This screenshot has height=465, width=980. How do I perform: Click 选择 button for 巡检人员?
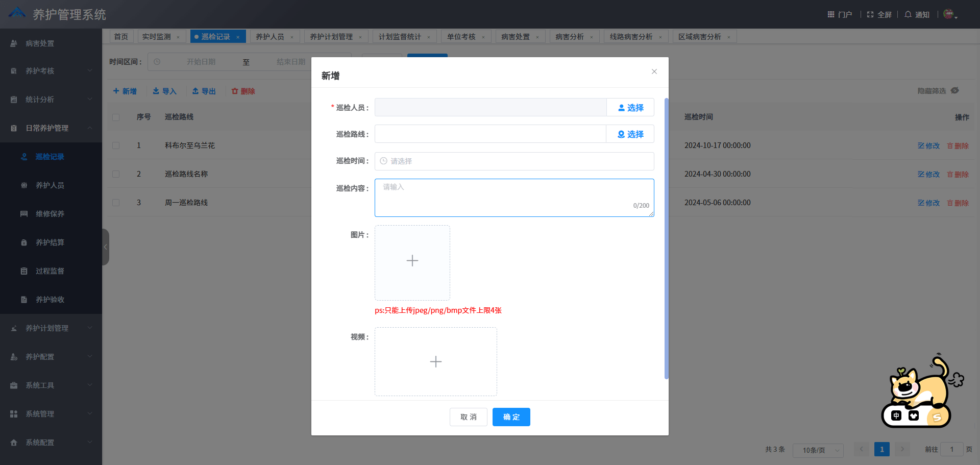[630, 108]
